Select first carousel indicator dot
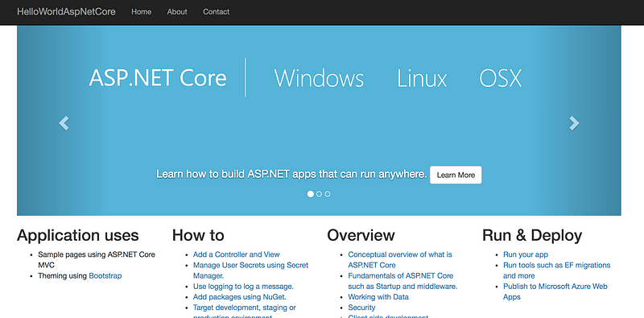Image resolution: width=644 pixels, height=318 pixels. [311, 194]
